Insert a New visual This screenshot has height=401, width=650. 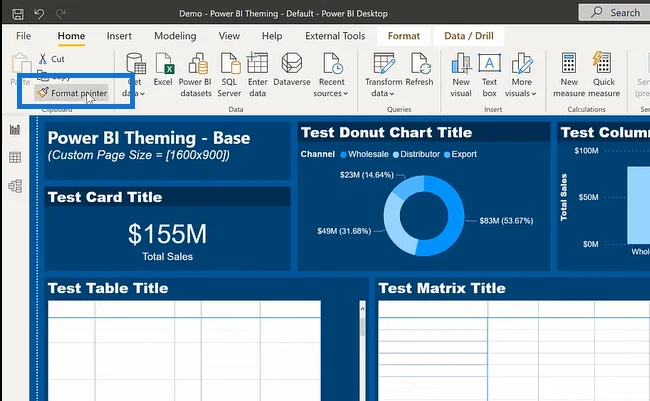tap(461, 75)
